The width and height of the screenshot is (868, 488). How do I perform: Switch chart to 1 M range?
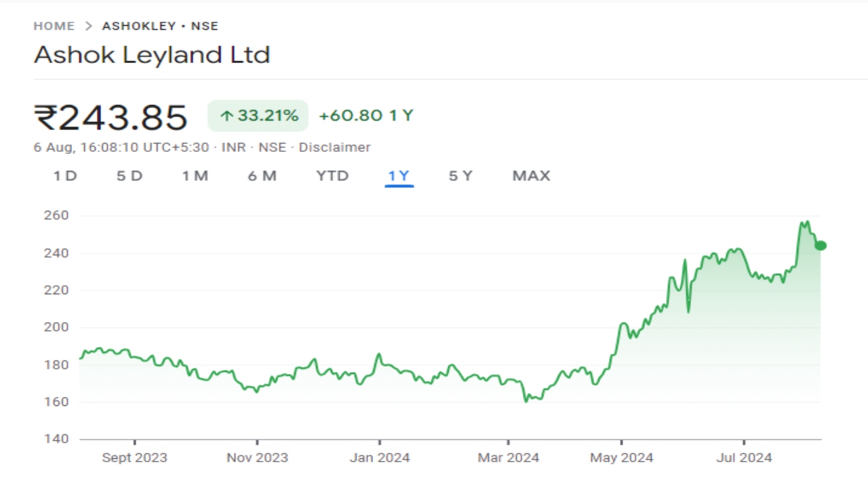(195, 176)
